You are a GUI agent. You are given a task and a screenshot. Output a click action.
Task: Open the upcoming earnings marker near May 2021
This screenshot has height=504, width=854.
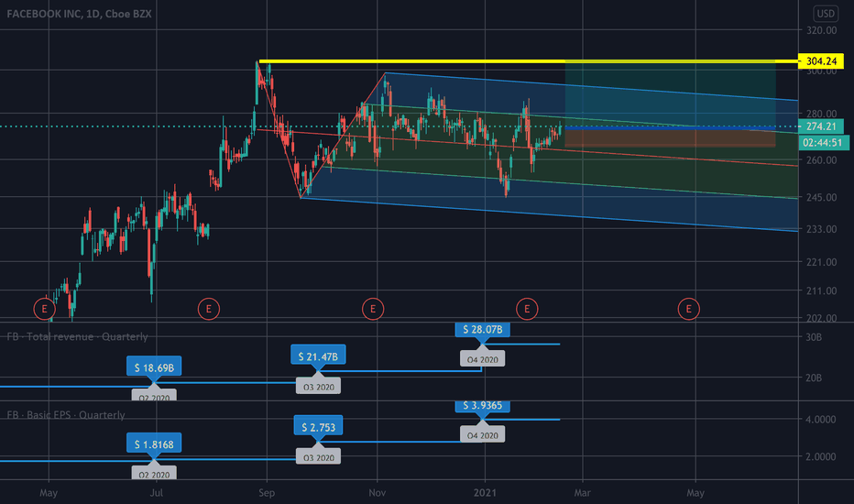click(688, 309)
